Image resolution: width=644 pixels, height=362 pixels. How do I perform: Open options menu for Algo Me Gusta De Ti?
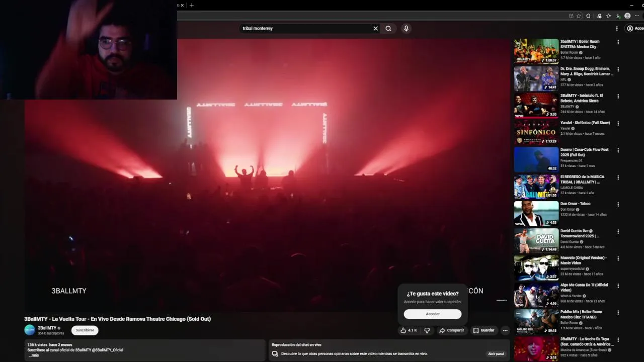(618, 286)
